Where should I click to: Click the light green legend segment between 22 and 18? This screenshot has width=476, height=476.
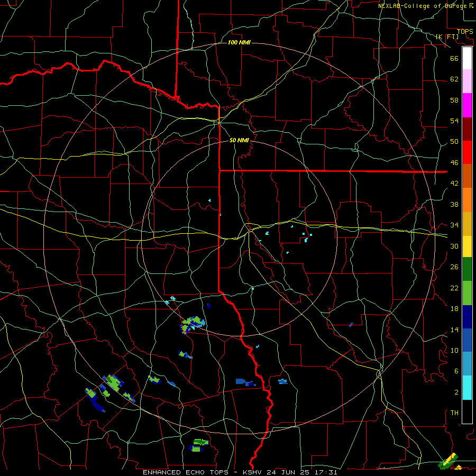pyautogui.click(x=467, y=293)
